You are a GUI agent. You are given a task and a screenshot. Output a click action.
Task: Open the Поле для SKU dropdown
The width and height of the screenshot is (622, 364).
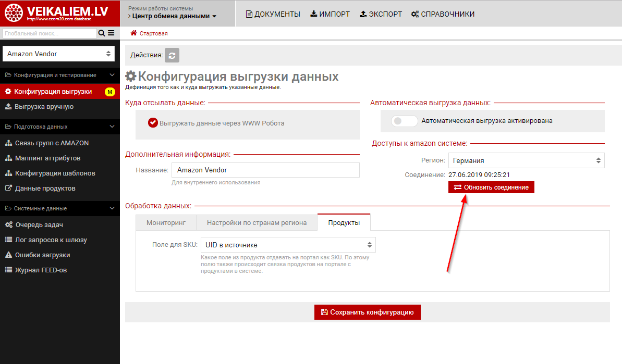(288, 245)
